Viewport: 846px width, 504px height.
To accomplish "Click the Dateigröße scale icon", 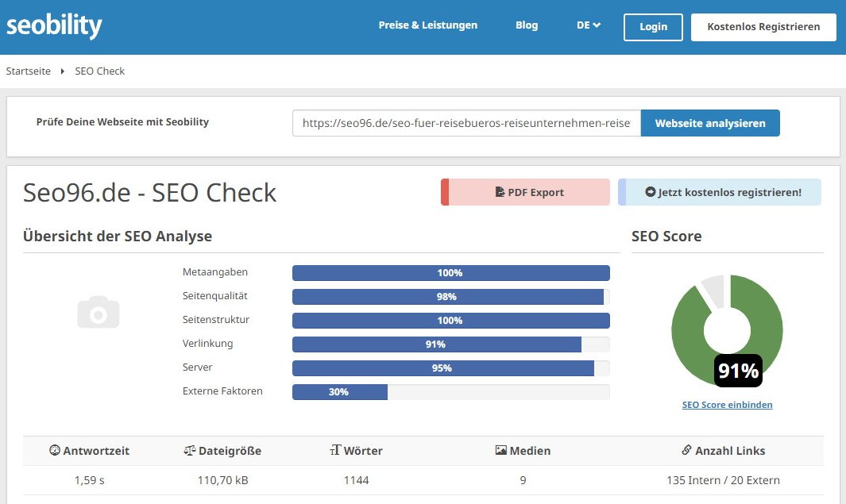I will 189,450.
